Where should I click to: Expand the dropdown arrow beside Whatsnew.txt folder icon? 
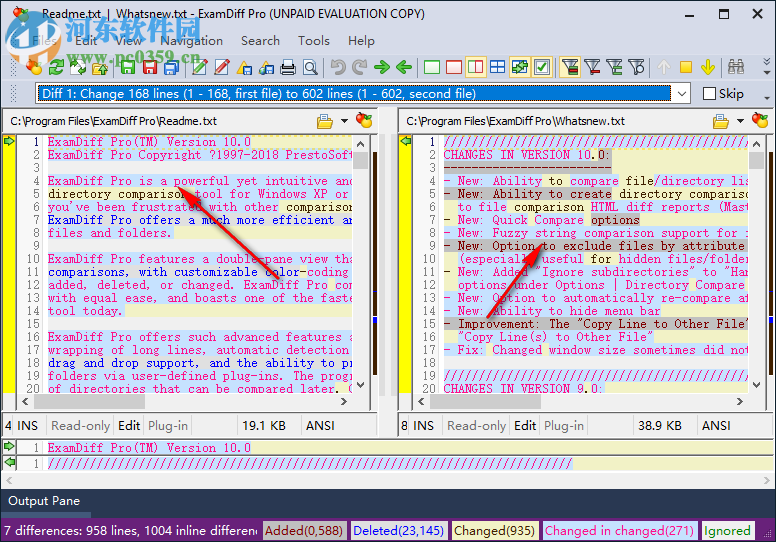(x=740, y=121)
